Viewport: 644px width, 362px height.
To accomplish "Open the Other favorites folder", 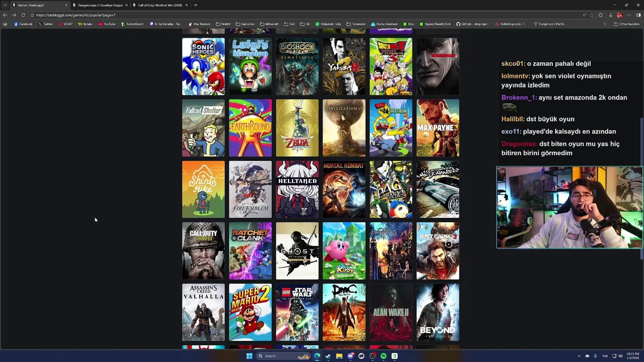I will [626, 24].
